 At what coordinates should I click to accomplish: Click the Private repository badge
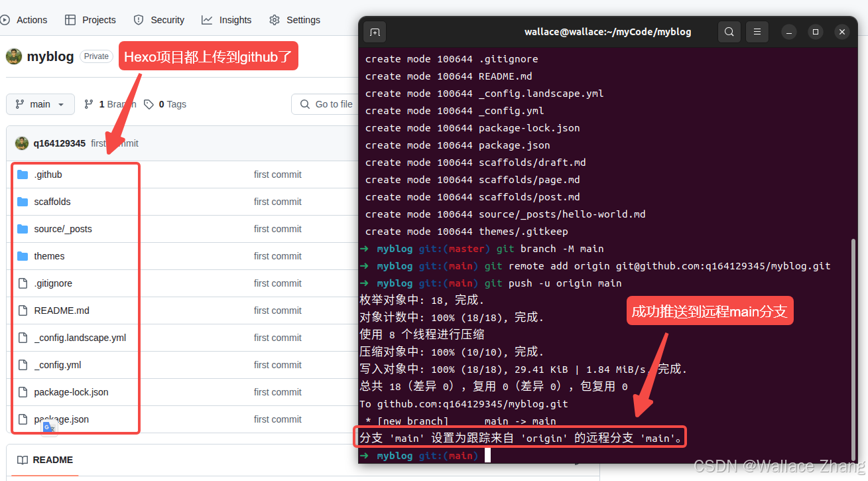(x=96, y=56)
